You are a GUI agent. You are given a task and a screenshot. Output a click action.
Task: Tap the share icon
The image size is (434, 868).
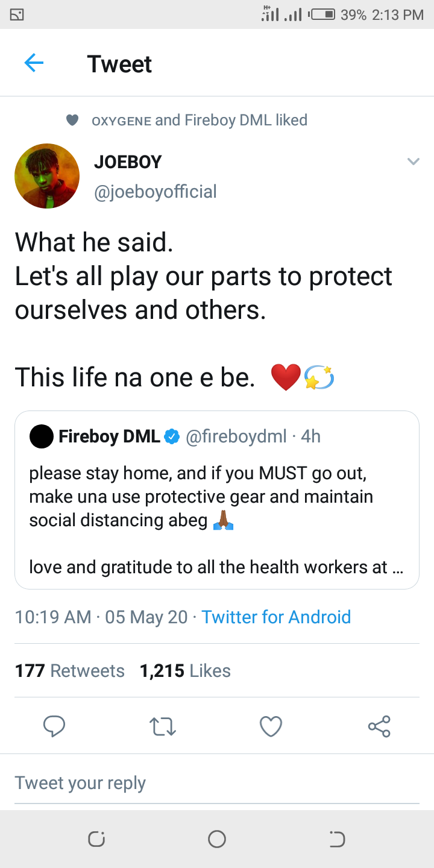(379, 726)
